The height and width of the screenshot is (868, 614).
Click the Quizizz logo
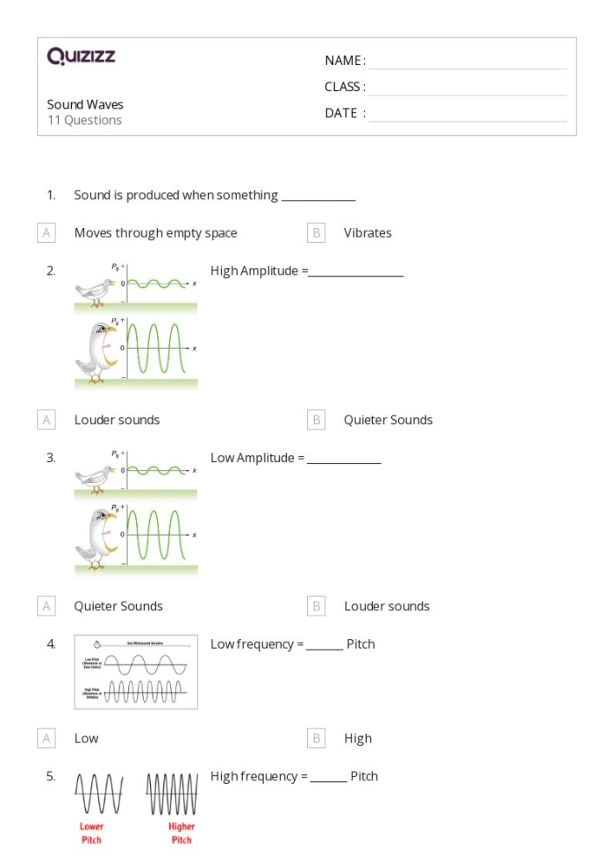click(x=81, y=59)
